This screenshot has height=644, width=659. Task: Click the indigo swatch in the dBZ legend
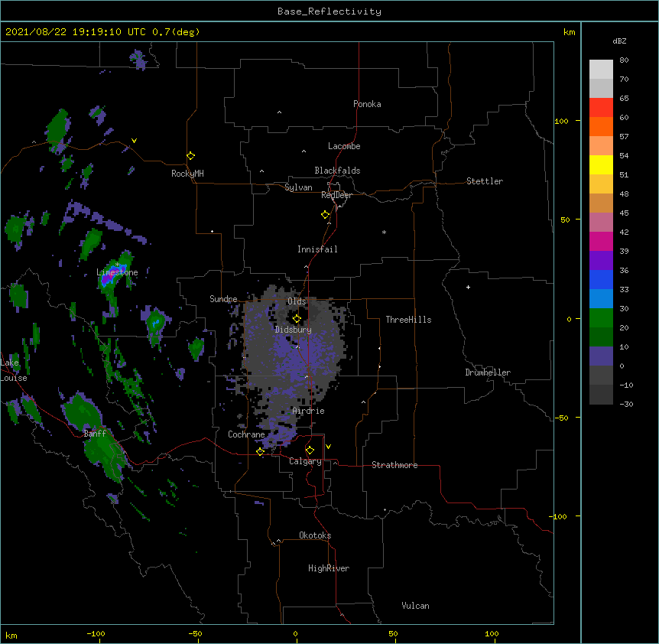pyautogui.click(x=601, y=356)
